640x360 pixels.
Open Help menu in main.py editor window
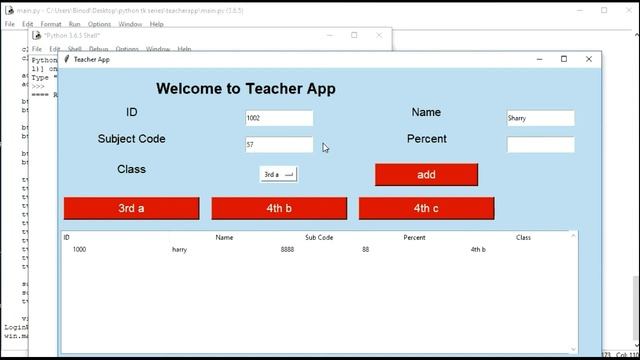click(x=156, y=24)
